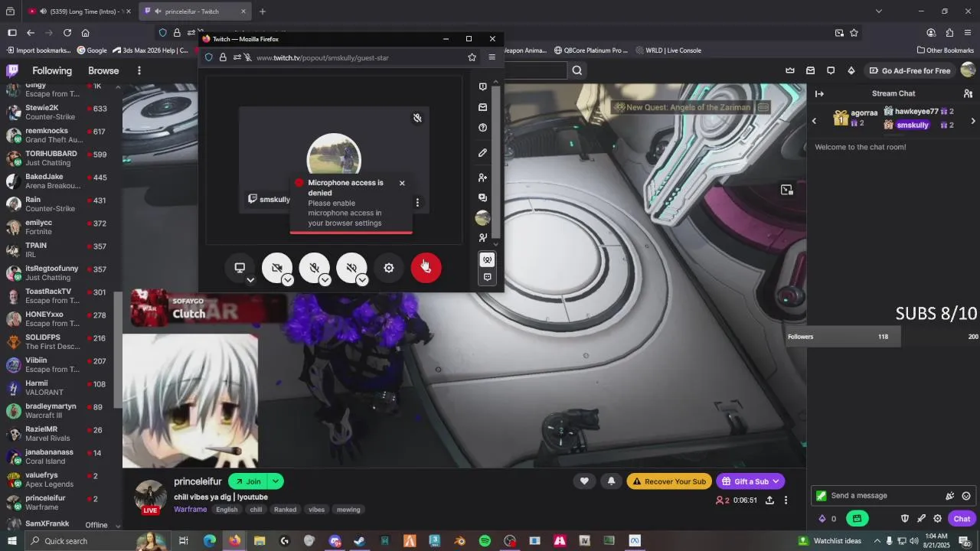
Task: Go to browser home page
Action: [86, 33]
